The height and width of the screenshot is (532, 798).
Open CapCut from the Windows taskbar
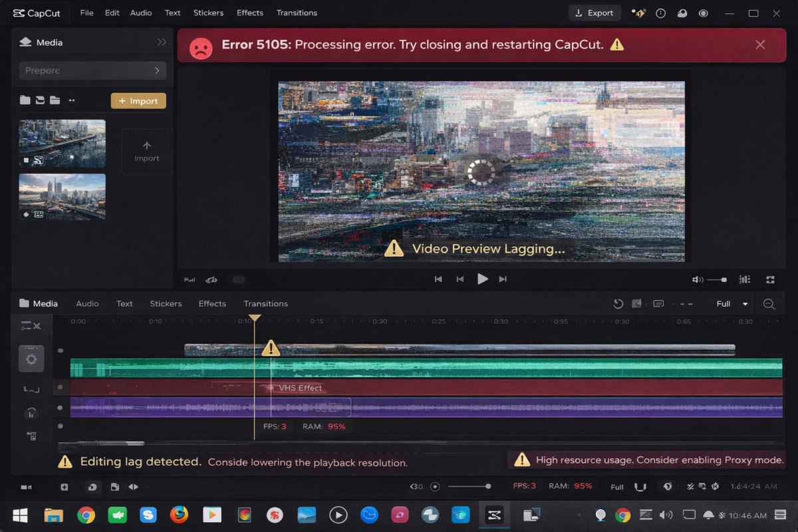coord(494,515)
